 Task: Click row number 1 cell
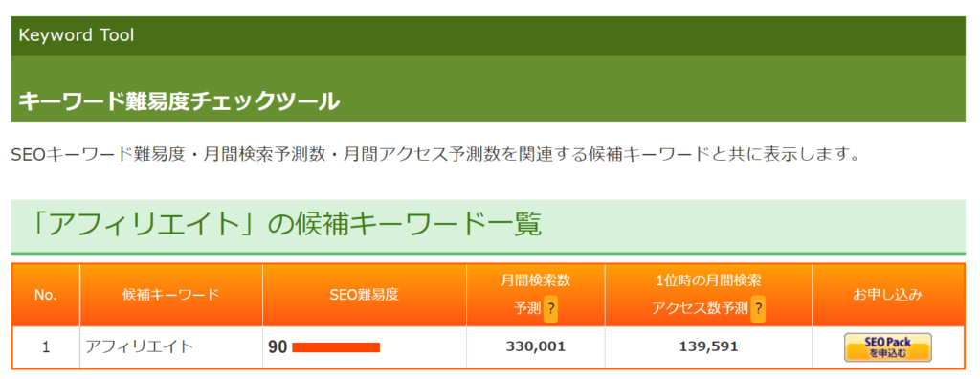[x=46, y=347]
